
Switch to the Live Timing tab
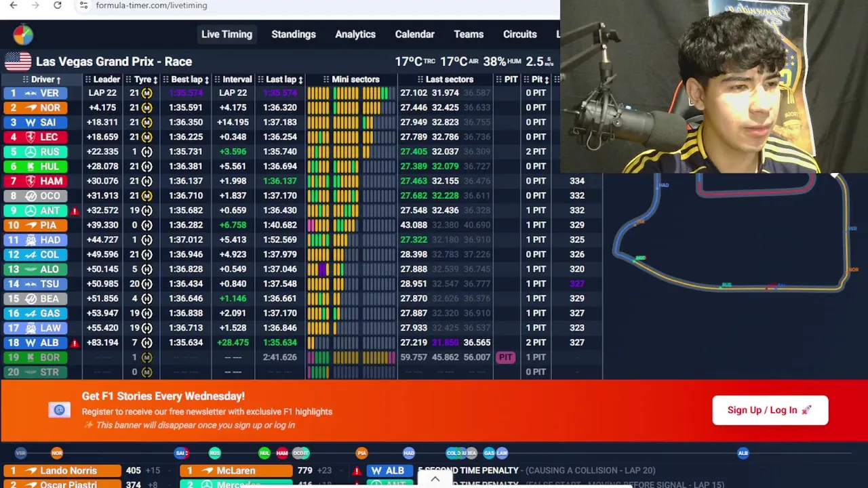226,35
